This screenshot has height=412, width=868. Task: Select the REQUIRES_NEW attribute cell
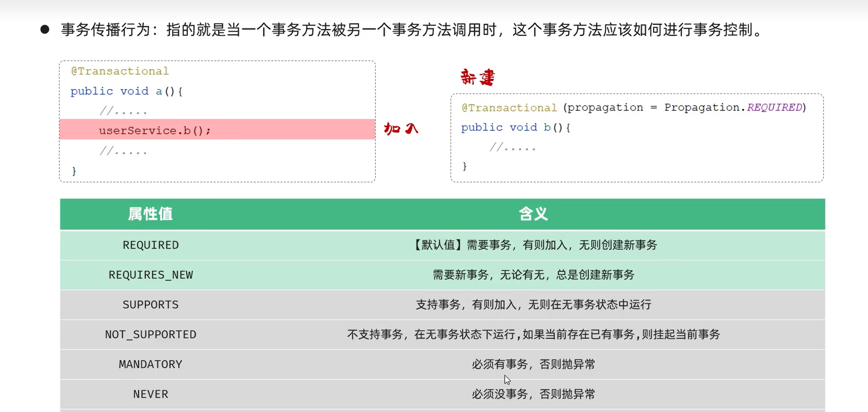[x=151, y=275]
